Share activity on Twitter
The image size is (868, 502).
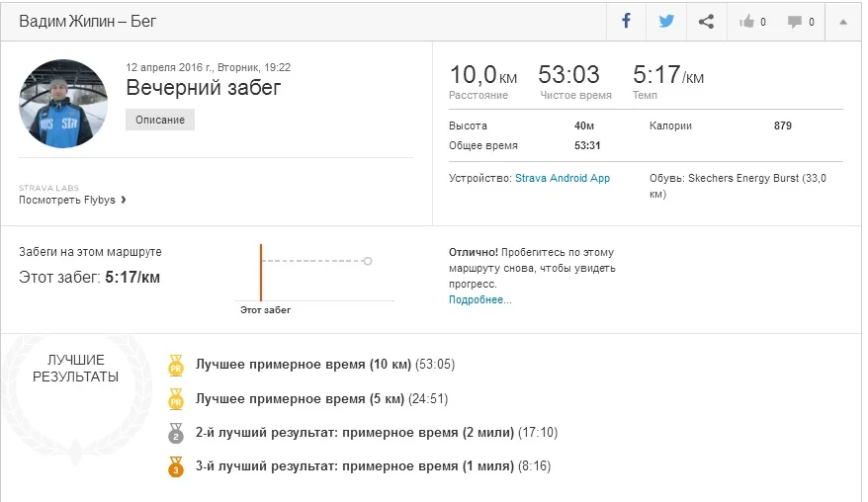(666, 21)
